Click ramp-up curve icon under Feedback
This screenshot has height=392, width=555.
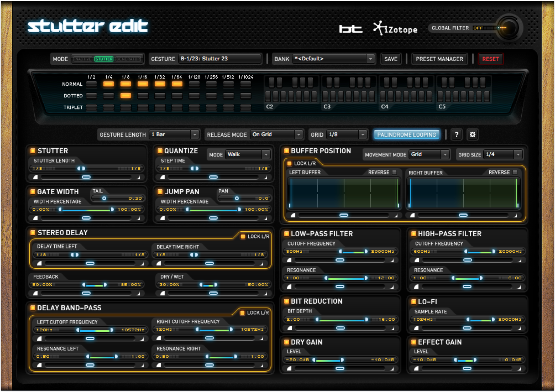point(35,293)
